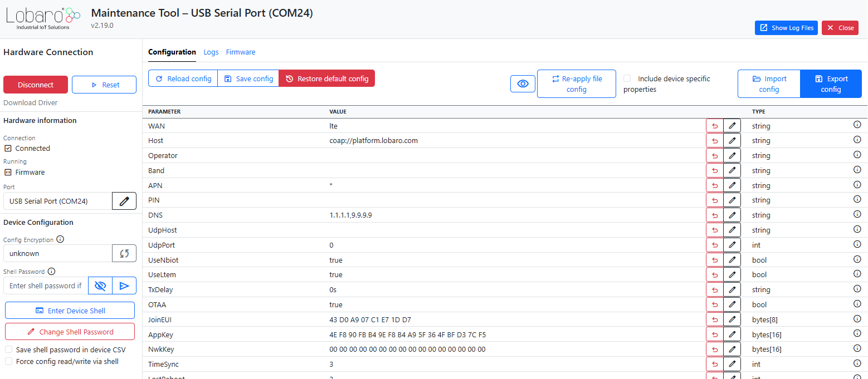Select the JoinEUI value 43 D0 A9 07

370,319
